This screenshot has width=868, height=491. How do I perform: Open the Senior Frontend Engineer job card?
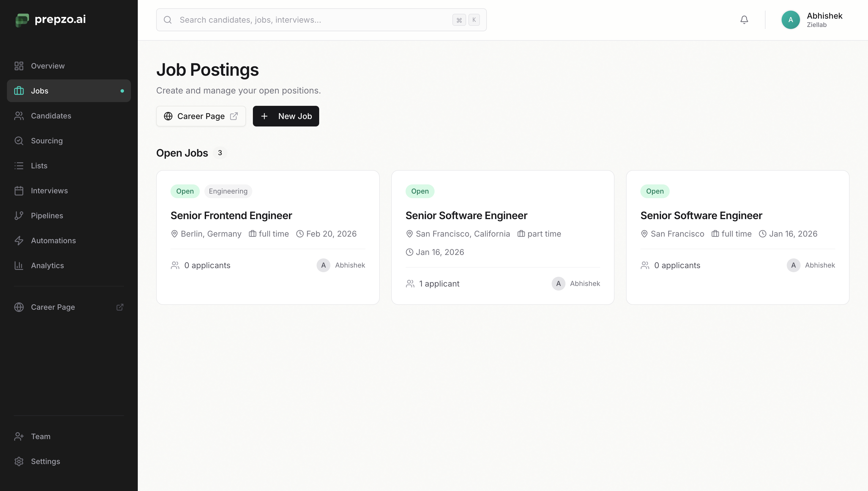231,215
